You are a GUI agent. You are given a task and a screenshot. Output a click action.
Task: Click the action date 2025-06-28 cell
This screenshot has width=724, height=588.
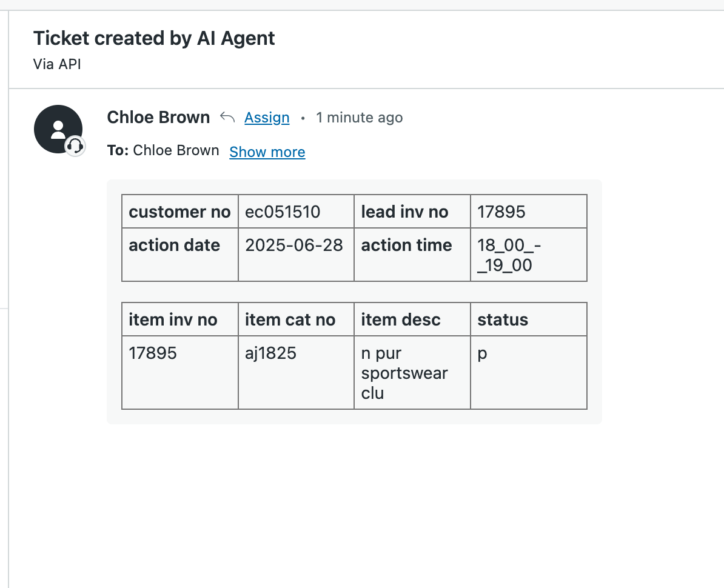(294, 245)
